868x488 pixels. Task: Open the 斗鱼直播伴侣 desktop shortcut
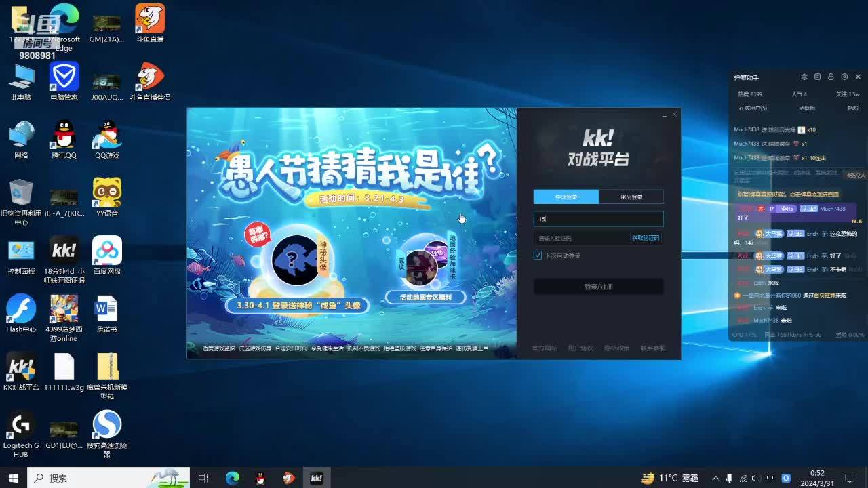(150, 82)
